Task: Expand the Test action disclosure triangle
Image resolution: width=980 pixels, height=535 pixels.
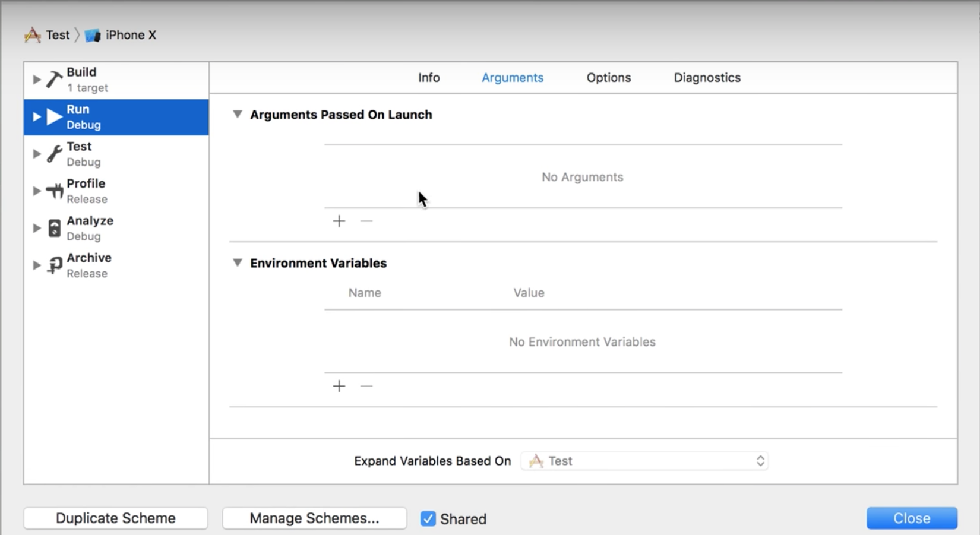Action: (x=36, y=154)
